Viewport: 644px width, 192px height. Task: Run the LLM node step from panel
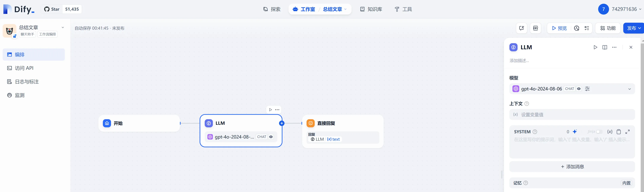coord(595,47)
